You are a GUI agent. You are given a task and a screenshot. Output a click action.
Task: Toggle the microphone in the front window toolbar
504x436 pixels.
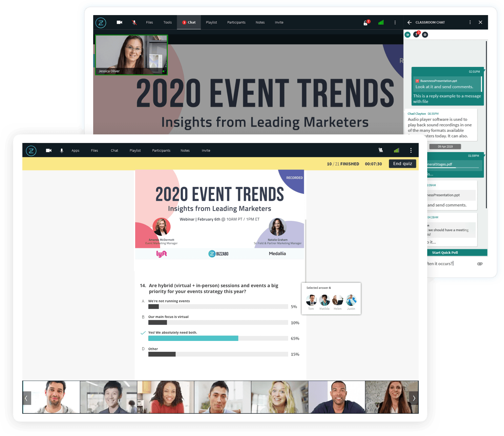click(x=62, y=150)
